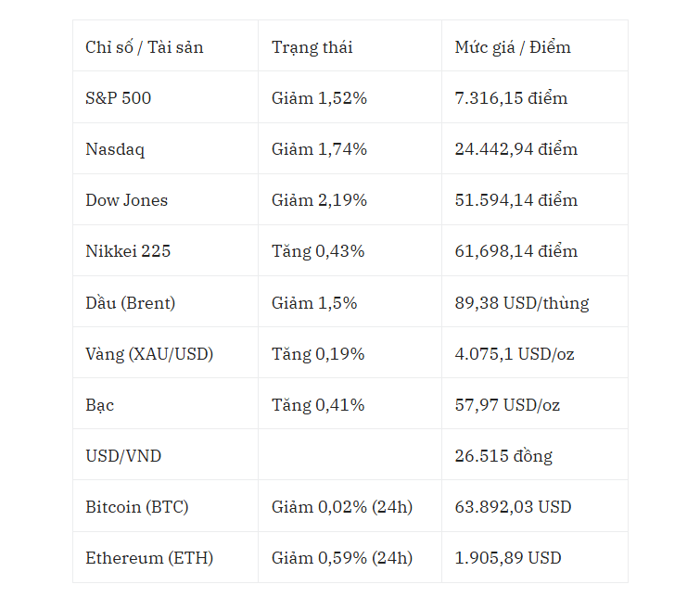This screenshot has height=597, width=700.
Task: Select the S&P 500 row label
Action: [x=119, y=97]
